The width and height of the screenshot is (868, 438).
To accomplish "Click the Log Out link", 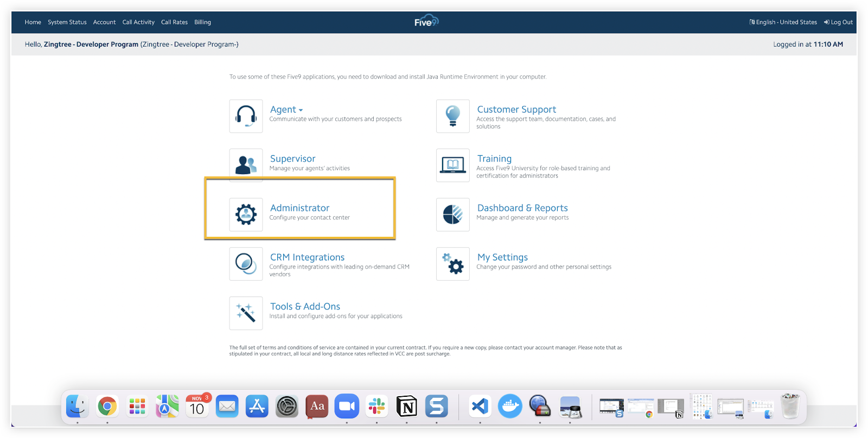I will tap(838, 22).
